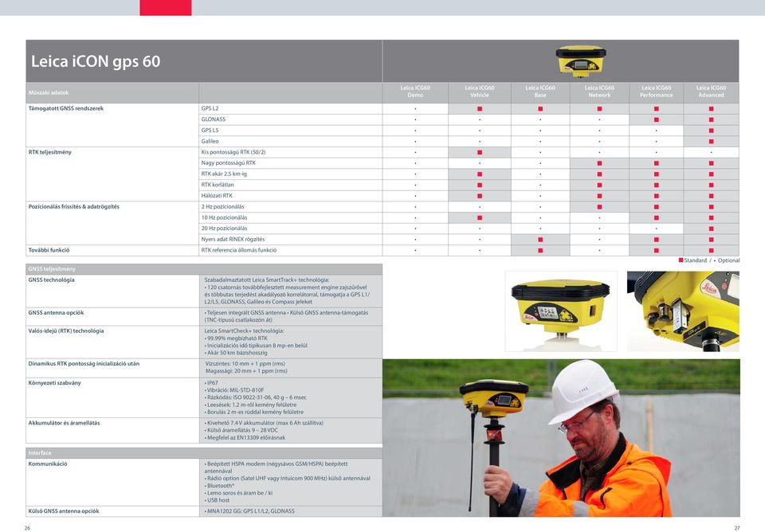The width and height of the screenshot is (765, 532).
Task: Click red marker for 20 Hz pozícionálás under Advanced
Action: point(712,229)
